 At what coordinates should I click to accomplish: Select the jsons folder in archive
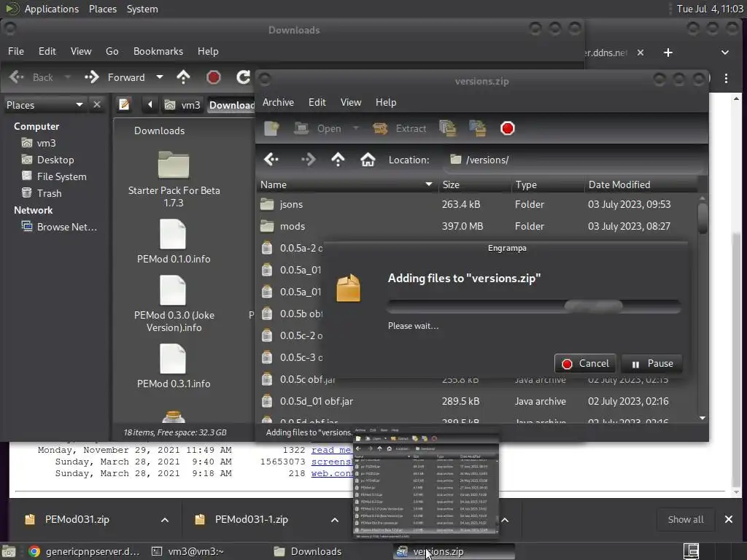tap(477, 204)
